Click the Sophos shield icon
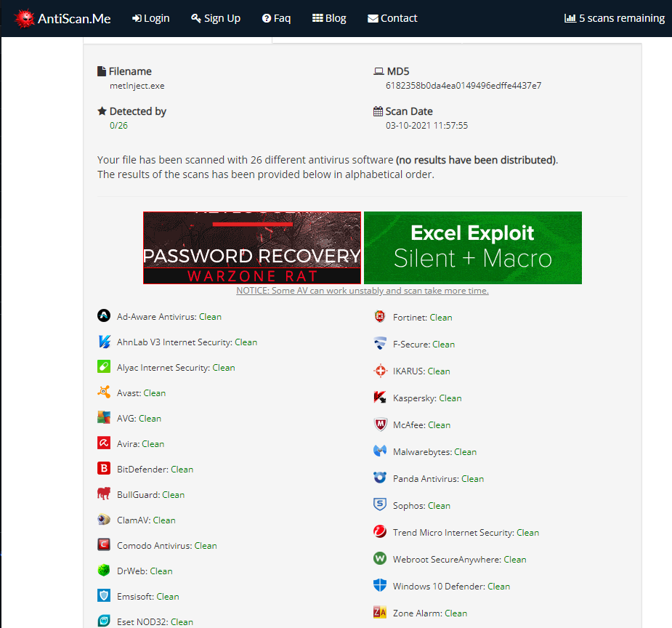The image size is (672, 628). 380,504
